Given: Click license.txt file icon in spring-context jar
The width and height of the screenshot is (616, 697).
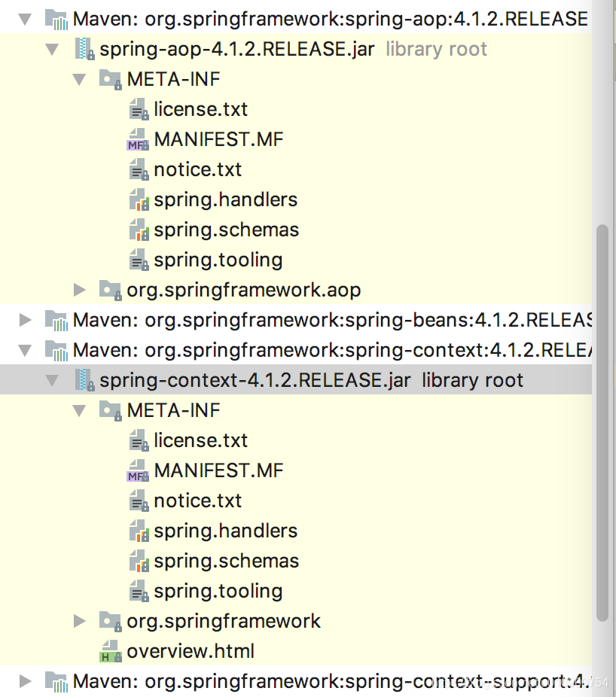Looking at the screenshot, I should 139,440.
